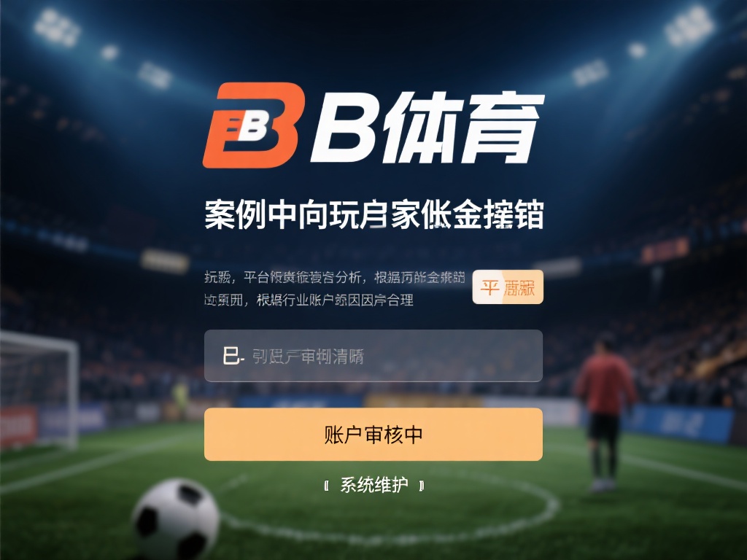This screenshot has width=747, height=560.
Task: Click the orange BB logo icon
Action: tap(253, 125)
